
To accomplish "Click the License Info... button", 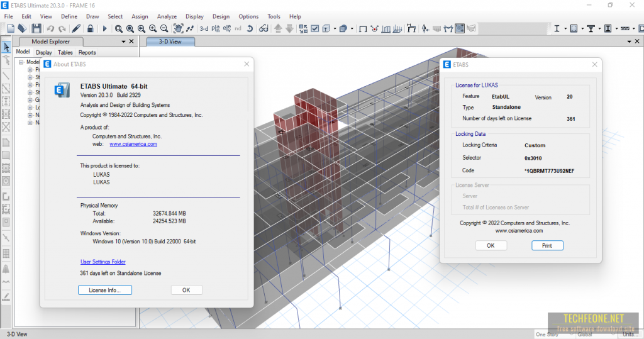I will tap(105, 290).
